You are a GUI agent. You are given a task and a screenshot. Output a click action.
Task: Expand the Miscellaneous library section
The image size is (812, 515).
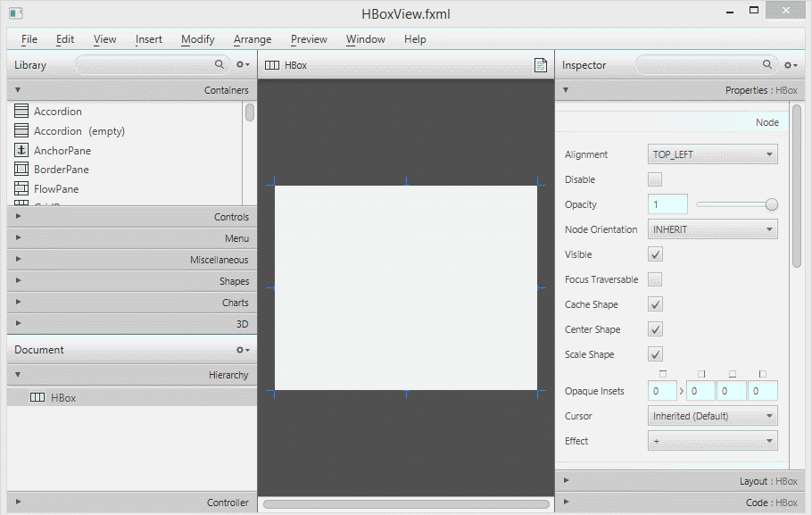tap(132, 260)
